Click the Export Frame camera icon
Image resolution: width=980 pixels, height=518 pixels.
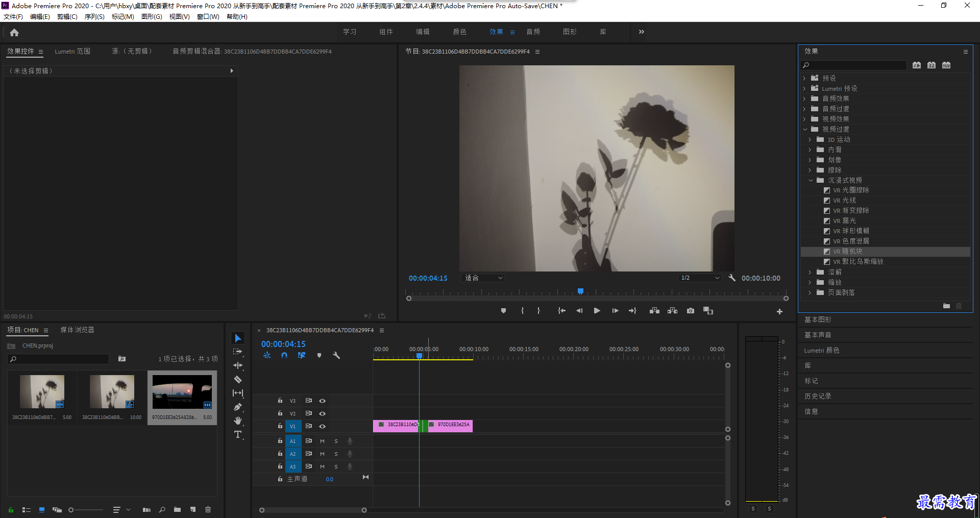[x=691, y=311]
